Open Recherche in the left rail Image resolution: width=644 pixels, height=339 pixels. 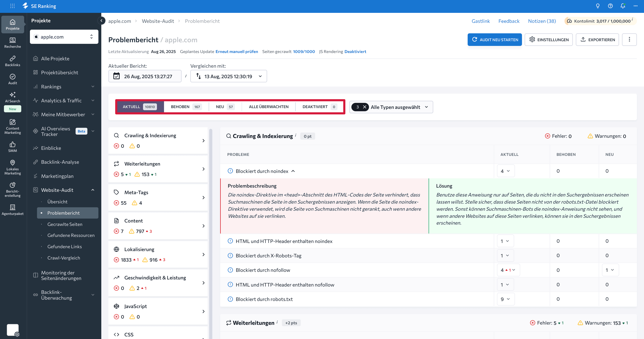click(x=13, y=43)
